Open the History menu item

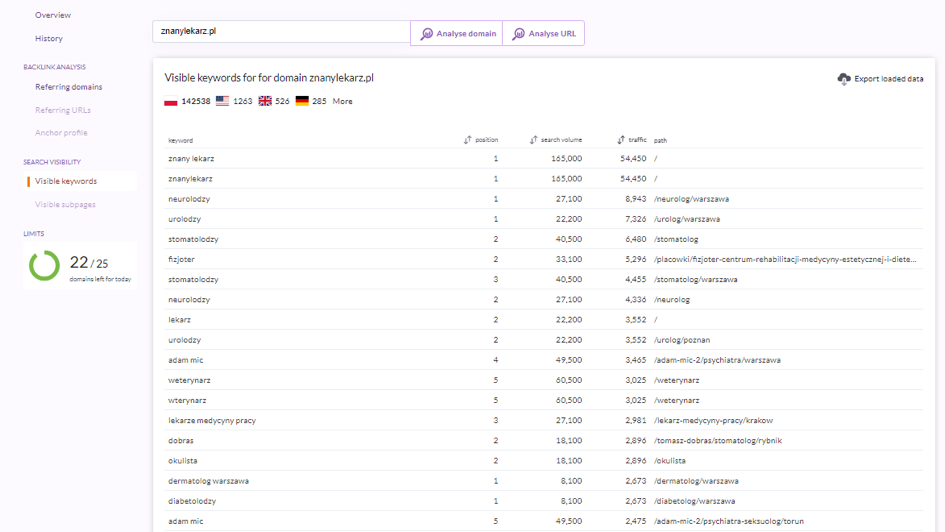point(49,39)
